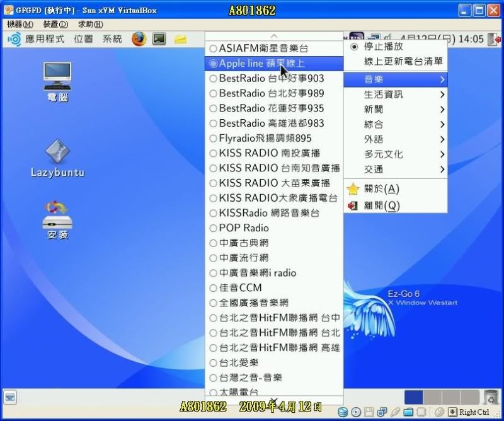Image resolution: width=504 pixels, height=421 pixels.
Task: Click the VirtualBox floppy disk status icon
Action: click(369, 412)
